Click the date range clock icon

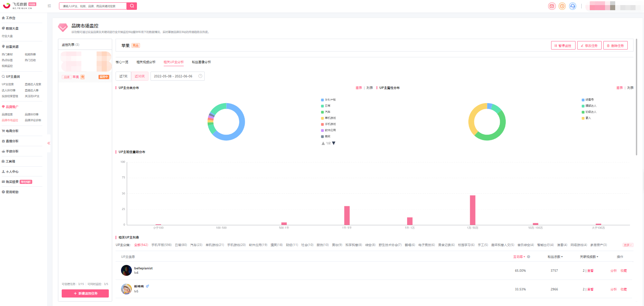coord(200,76)
